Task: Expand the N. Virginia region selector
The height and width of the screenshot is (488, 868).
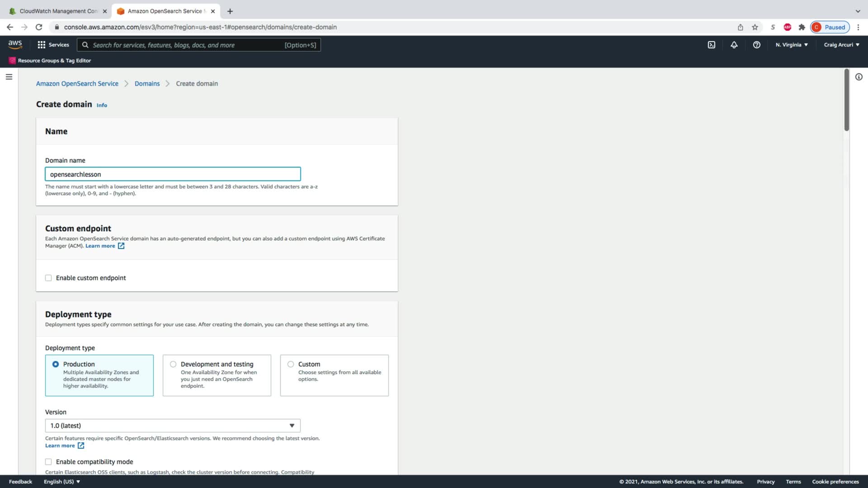Action: (791, 45)
